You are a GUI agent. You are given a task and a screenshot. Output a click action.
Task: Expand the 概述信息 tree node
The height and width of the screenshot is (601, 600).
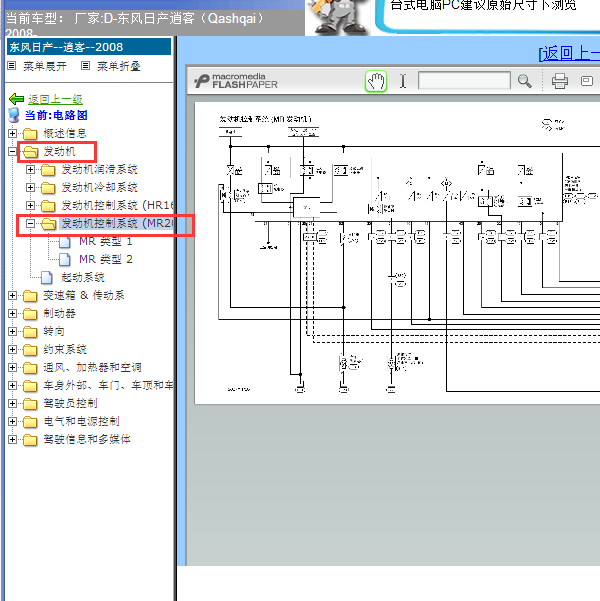[12, 133]
